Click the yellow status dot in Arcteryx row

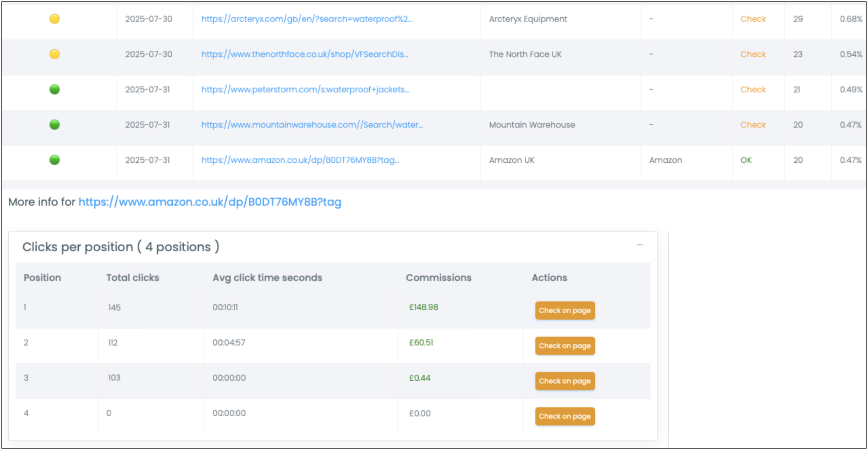coord(54,19)
